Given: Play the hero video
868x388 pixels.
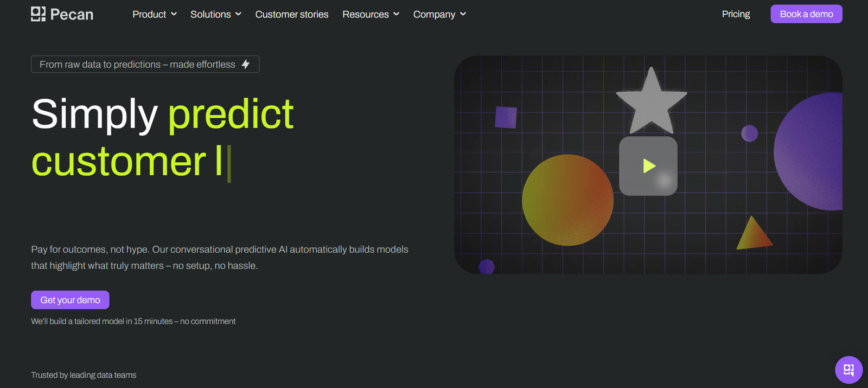Looking at the screenshot, I should [648, 166].
